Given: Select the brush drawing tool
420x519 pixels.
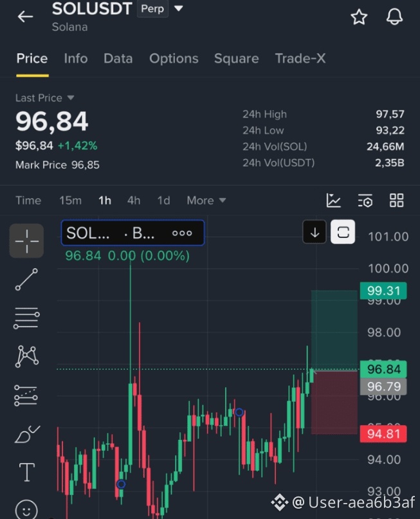Looking at the screenshot, I should point(28,434).
